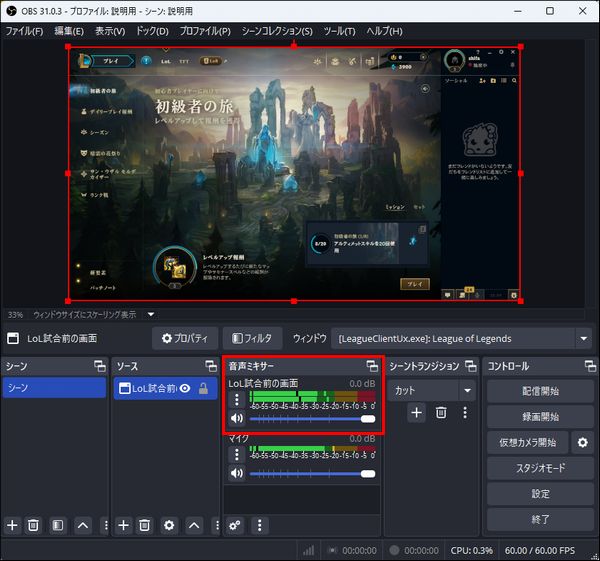Expand the ウィンドウ source selection dropdown
Screen dimensions: 600x561
pyautogui.click(x=584, y=338)
